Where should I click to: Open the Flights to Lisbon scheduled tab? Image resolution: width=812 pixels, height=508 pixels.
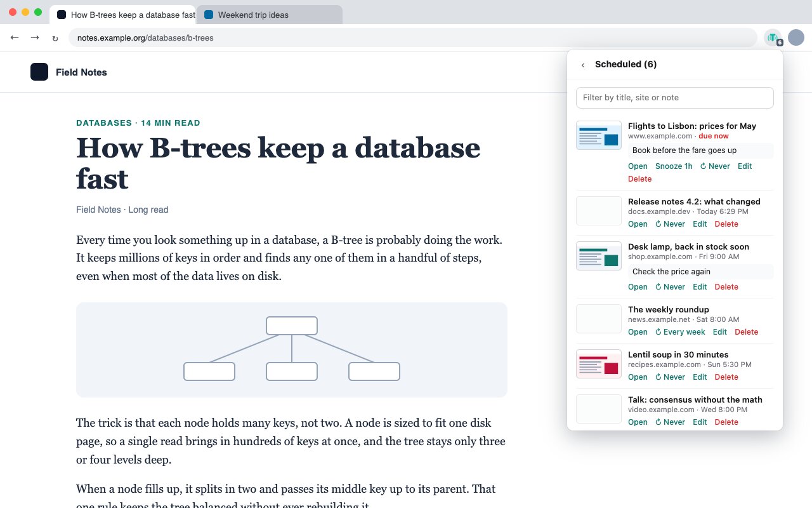(x=638, y=166)
